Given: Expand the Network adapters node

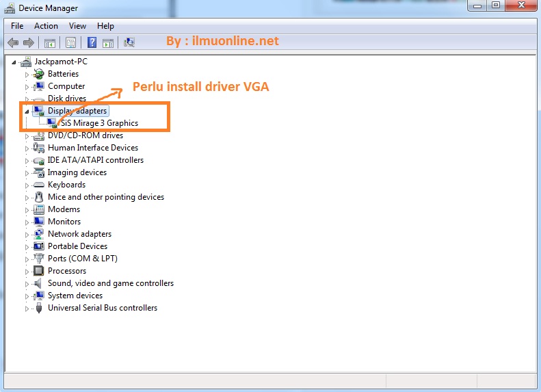Looking at the screenshot, I should pos(27,234).
